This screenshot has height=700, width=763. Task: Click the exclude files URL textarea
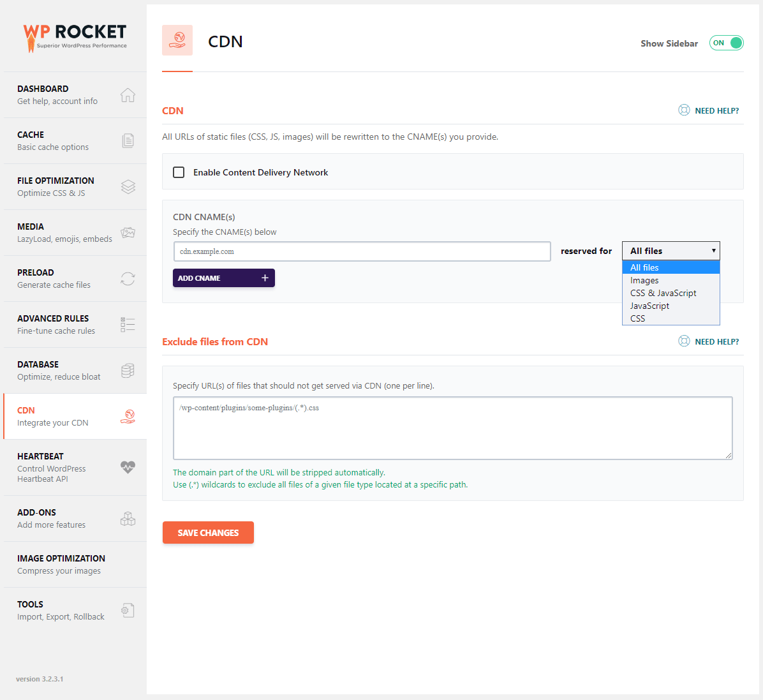coord(452,428)
